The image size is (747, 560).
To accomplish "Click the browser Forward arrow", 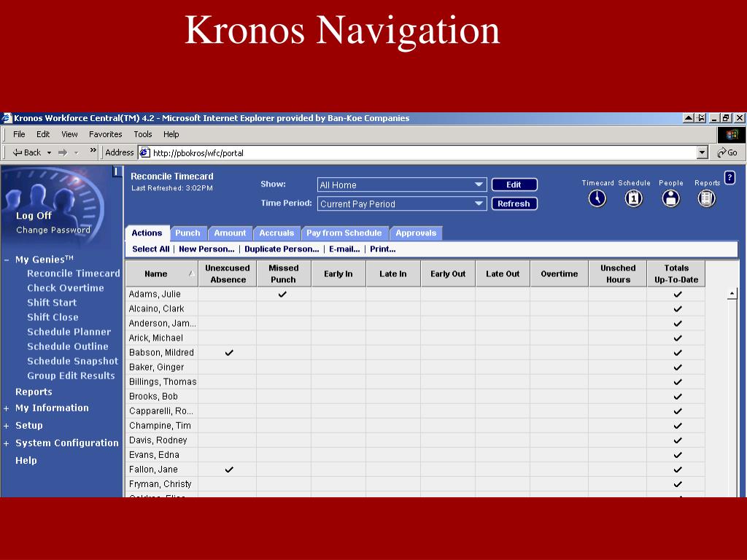I will pyautogui.click(x=63, y=152).
